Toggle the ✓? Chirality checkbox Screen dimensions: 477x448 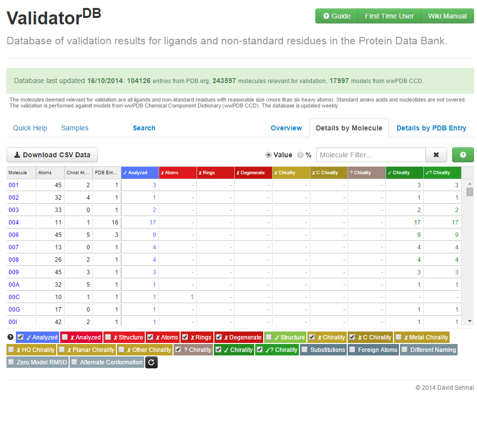point(260,349)
